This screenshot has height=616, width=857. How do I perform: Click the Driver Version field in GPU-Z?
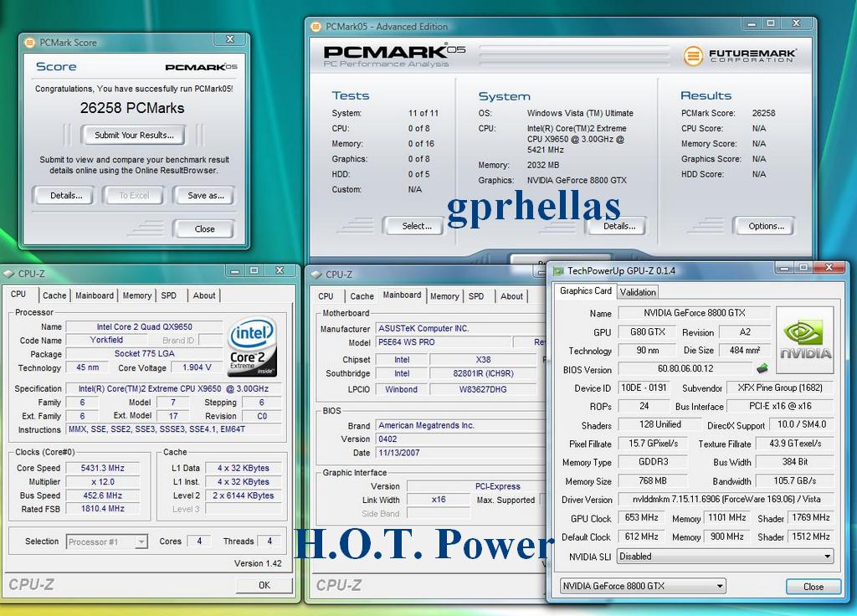pyautogui.click(x=726, y=499)
